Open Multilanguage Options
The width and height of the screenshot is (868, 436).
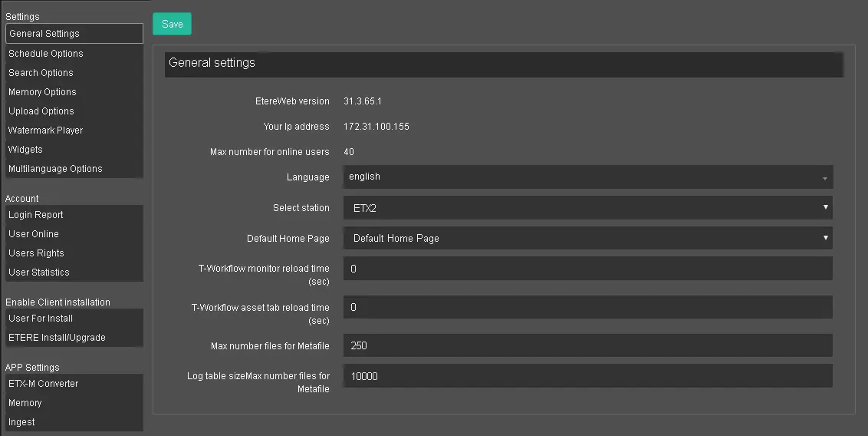point(55,169)
